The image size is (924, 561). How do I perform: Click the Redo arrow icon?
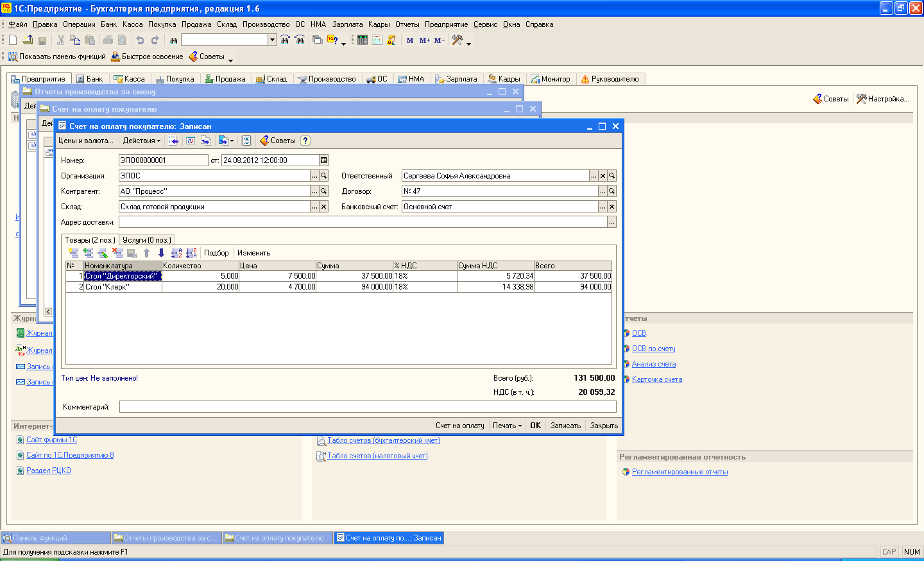(x=155, y=40)
